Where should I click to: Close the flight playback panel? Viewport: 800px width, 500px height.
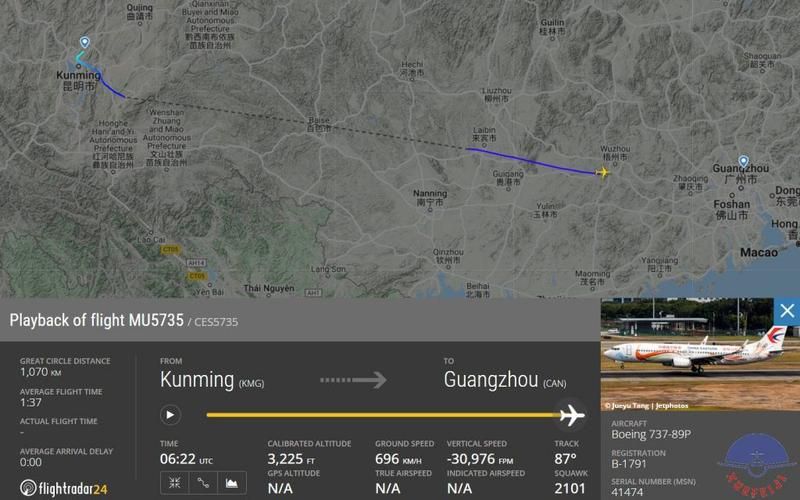pos(787,311)
